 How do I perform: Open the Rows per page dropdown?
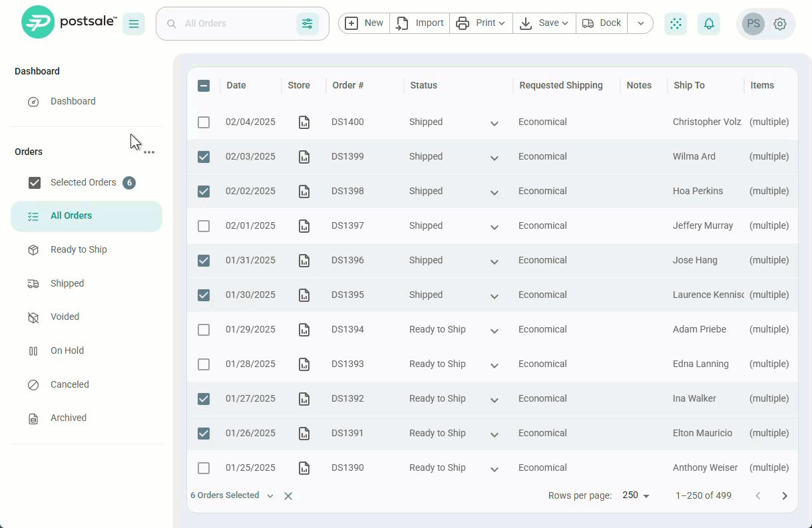(636, 495)
